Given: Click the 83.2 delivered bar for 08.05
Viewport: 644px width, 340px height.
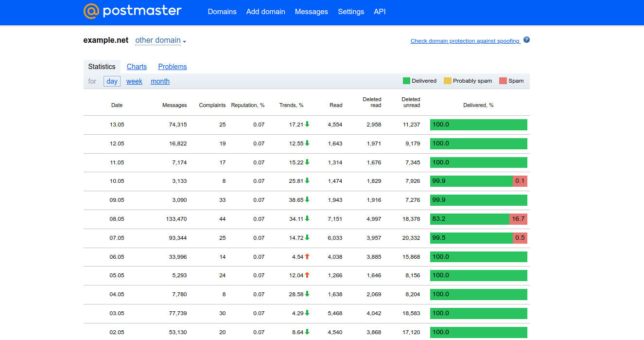Looking at the screenshot, I should (x=470, y=219).
